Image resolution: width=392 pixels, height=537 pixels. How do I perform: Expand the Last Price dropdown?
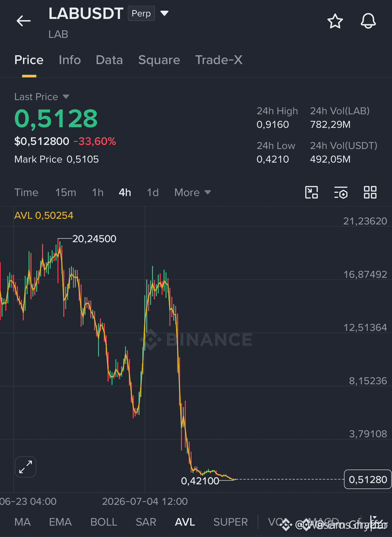66,97
